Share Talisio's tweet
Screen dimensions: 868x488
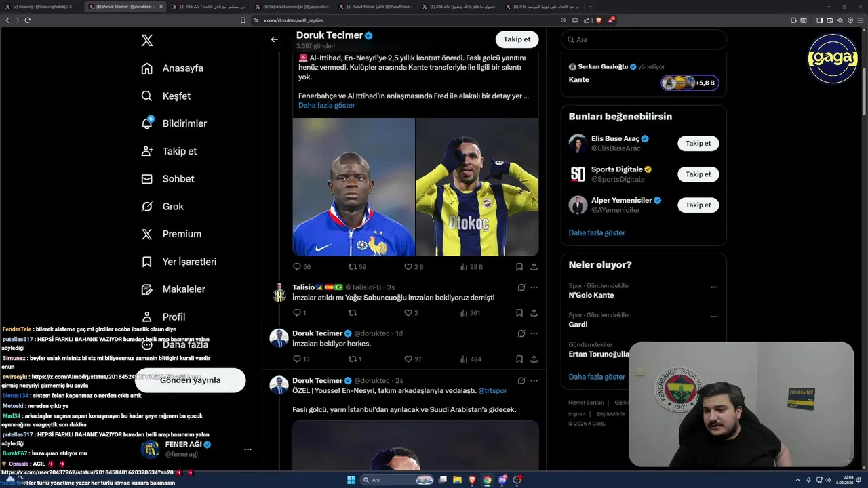tap(534, 313)
